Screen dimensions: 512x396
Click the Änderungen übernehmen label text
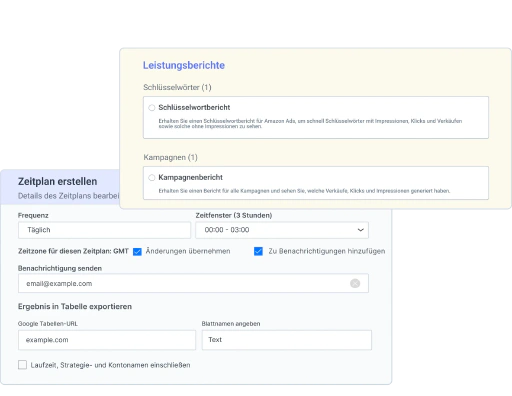(188, 251)
